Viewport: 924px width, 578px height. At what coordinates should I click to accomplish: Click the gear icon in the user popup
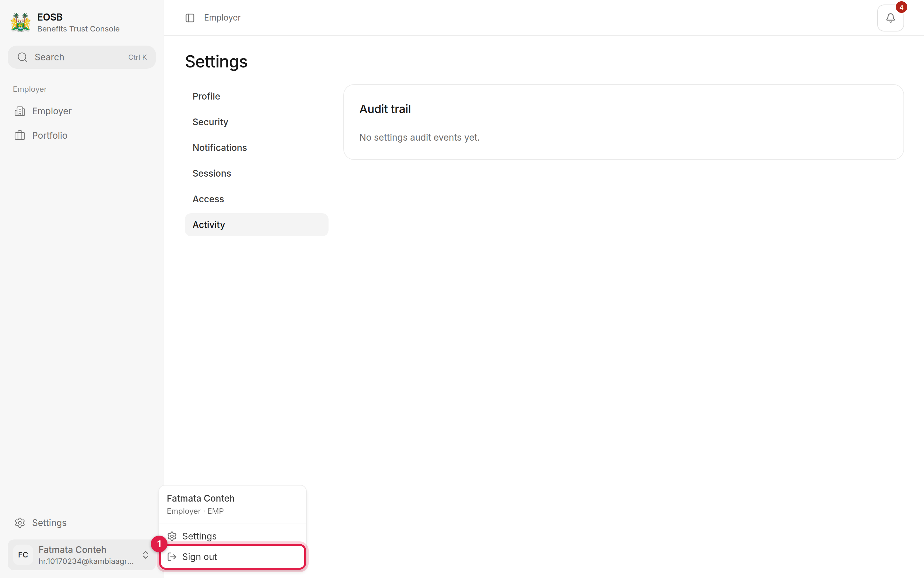(x=172, y=536)
